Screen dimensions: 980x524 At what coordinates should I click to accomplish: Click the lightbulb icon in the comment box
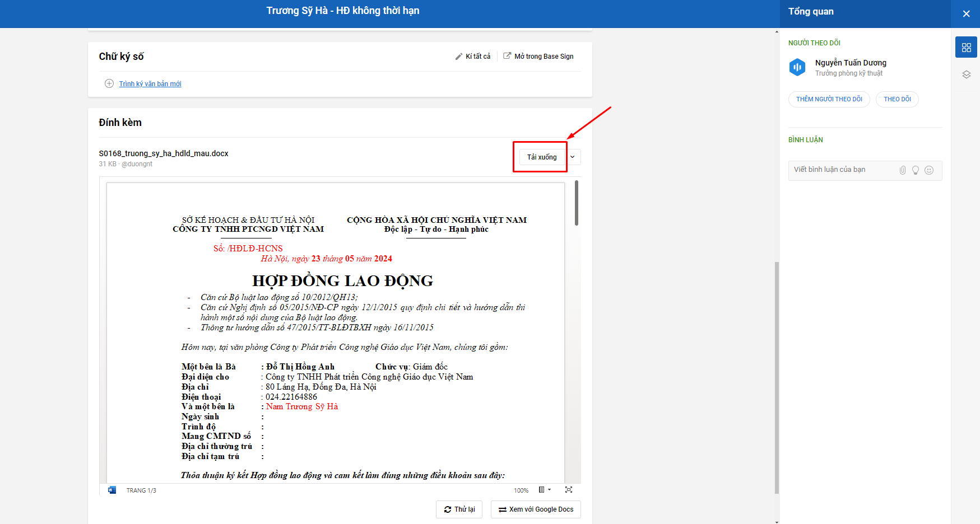tap(916, 170)
